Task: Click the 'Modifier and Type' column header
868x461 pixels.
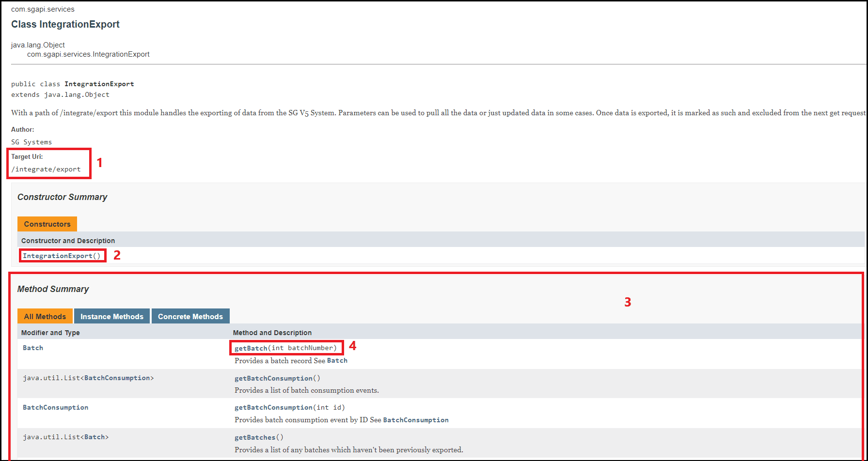Action: (x=50, y=333)
